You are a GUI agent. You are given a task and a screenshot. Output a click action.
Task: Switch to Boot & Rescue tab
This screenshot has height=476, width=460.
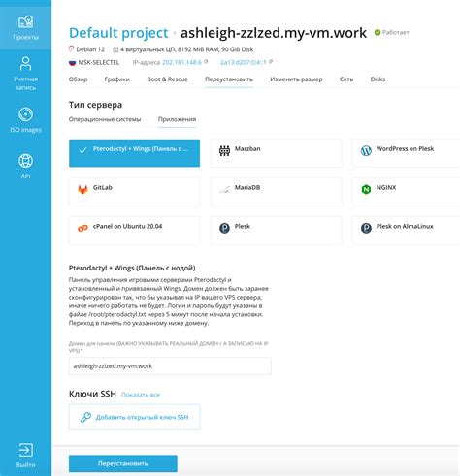pyautogui.click(x=167, y=79)
